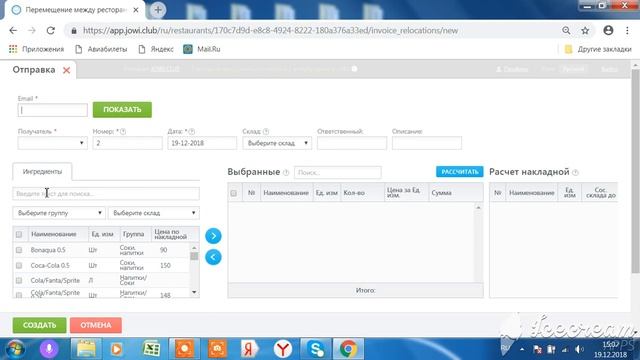The height and width of the screenshot is (360, 640).
Task: Click Сумма column header in Выбранные
Action: pos(441,193)
